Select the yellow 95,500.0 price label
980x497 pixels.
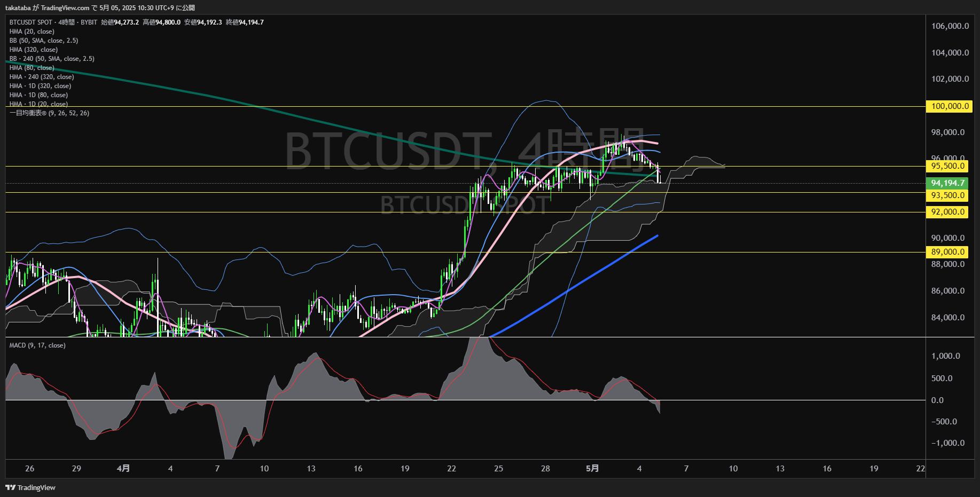(947, 166)
